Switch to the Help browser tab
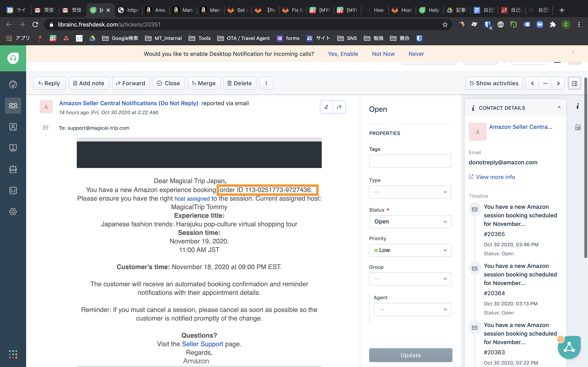Viewport: 588px width, 367px height. click(430, 10)
